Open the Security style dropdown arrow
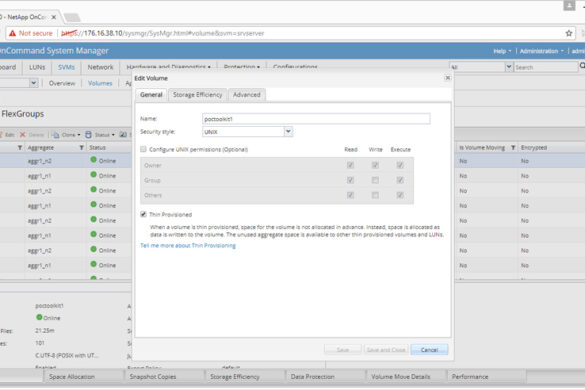This screenshot has width=585, height=390. 288,131
